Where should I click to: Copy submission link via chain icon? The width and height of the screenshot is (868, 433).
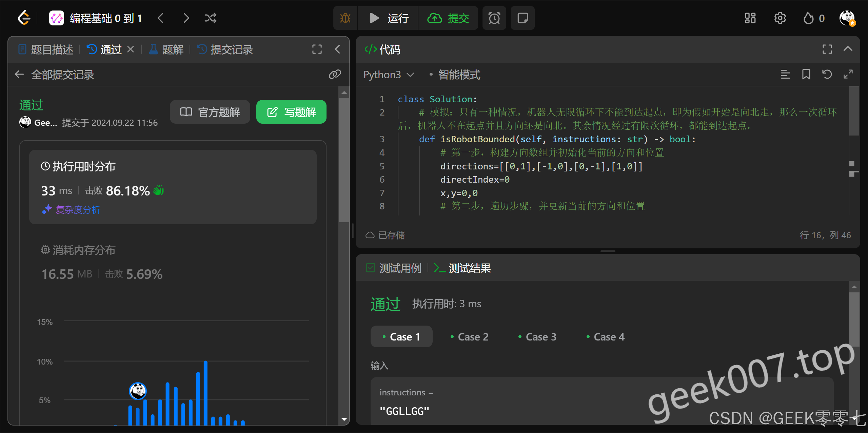click(335, 74)
